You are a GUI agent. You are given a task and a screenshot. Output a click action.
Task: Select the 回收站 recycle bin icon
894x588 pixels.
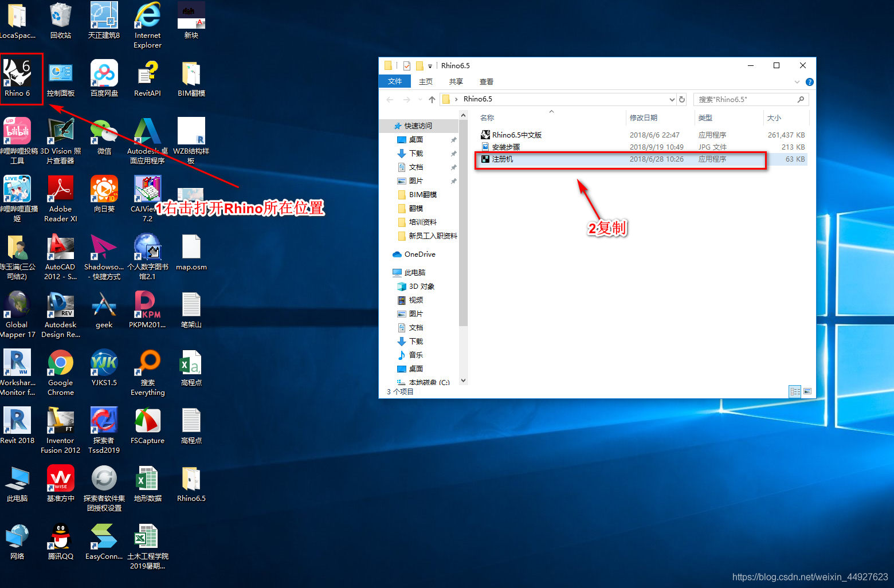click(x=61, y=21)
